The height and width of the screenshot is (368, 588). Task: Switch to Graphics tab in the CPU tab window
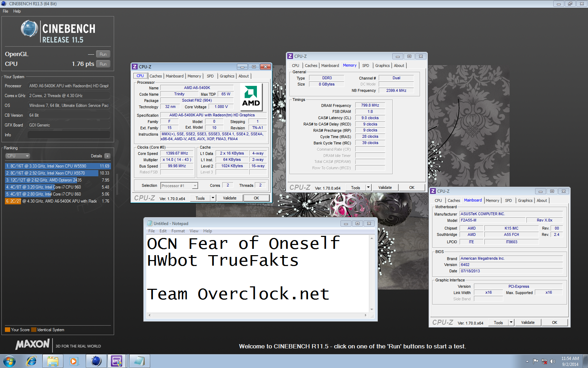coord(227,76)
